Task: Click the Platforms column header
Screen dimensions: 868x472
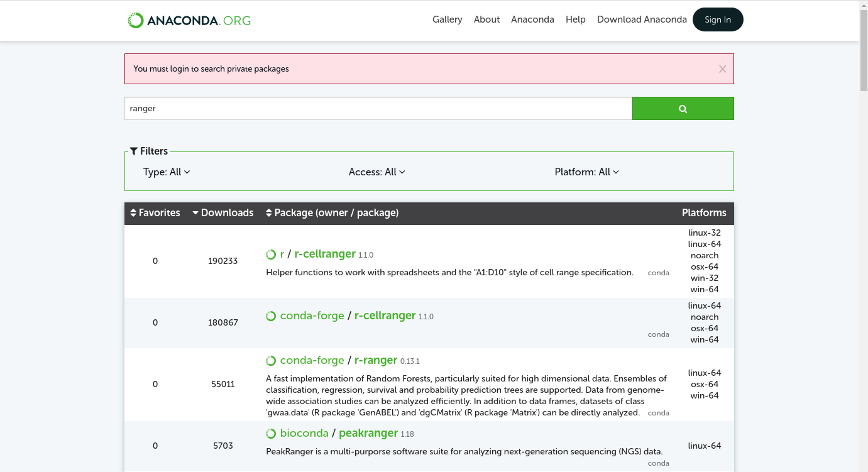Action: tap(704, 213)
